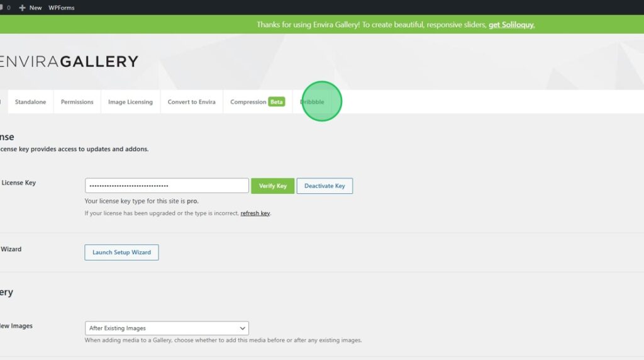Viewport: 644px width, 360px height.
Task: Click the plus icon beside New
Action: [22, 8]
